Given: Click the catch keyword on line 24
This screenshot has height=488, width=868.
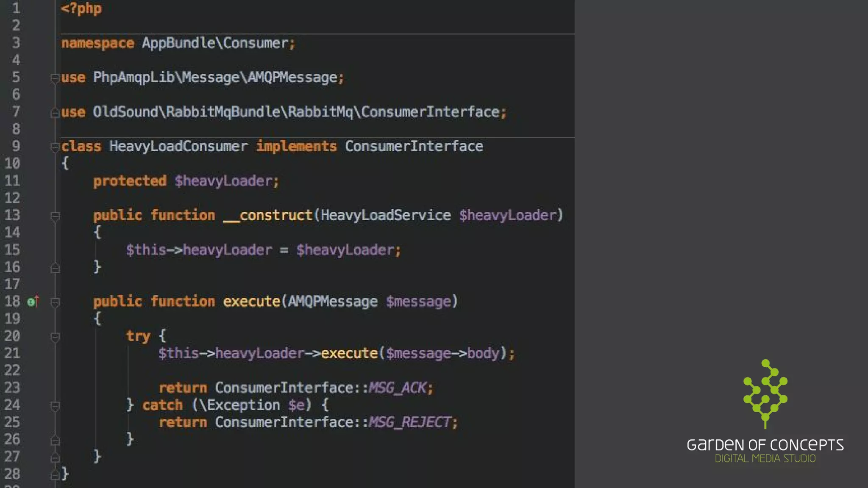Looking at the screenshot, I should tap(162, 405).
